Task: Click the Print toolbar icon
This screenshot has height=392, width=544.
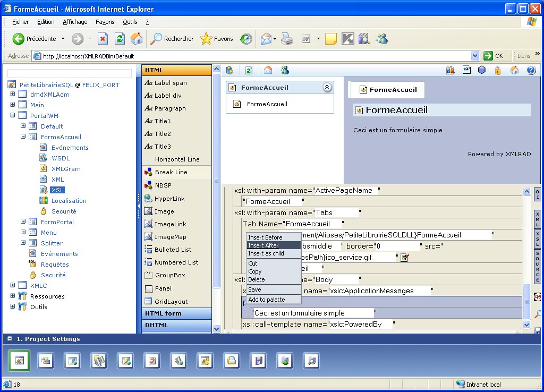Action: pos(287,39)
